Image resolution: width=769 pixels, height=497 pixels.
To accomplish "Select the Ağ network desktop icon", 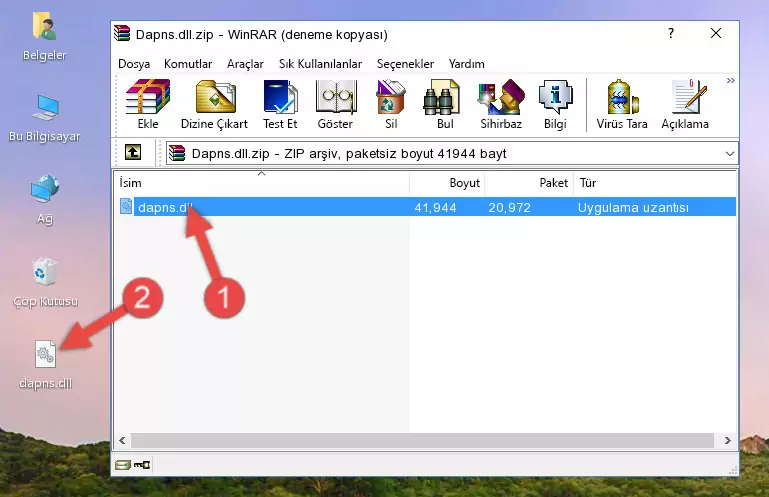I will (45, 199).
